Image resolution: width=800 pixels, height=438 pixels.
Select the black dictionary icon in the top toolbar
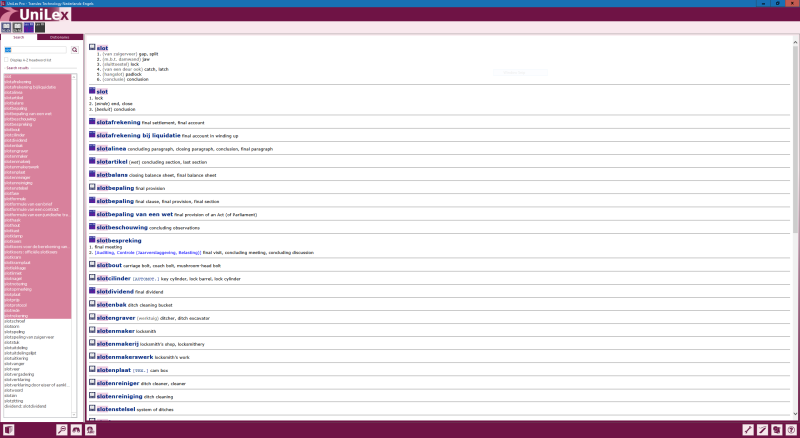(40, 27)
